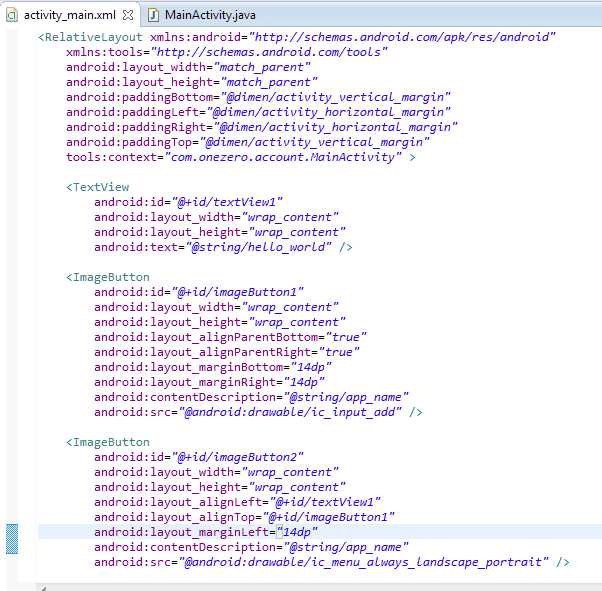
Task: Click the layout_alignLeft="@+id/textView1" line
Action: coord(237,502)
